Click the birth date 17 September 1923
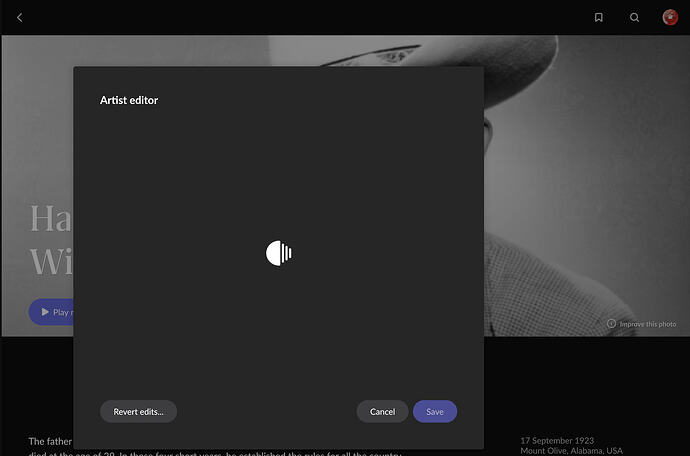Image resolution: width=690 pixels, height=456 pixels. point(557,441)
